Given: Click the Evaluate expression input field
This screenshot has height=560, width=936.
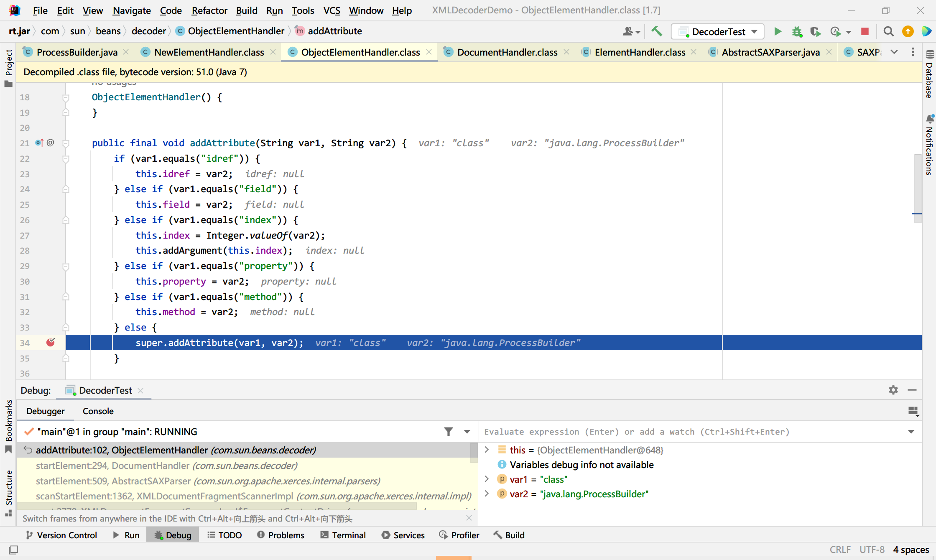Looking at the screenshot, I should (x=694, y=432).
